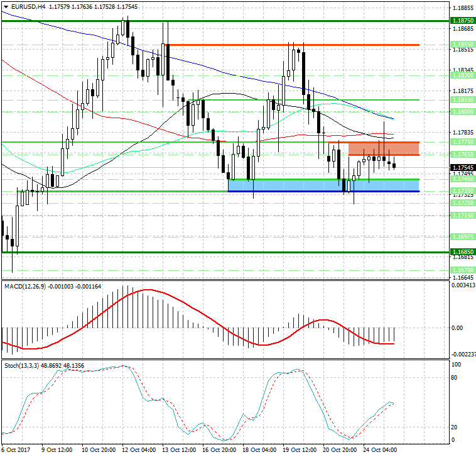Select the MACD(12,26,9) indicator label
The width and height of the screenshot is (476, 457).
[x=28, y=286]
